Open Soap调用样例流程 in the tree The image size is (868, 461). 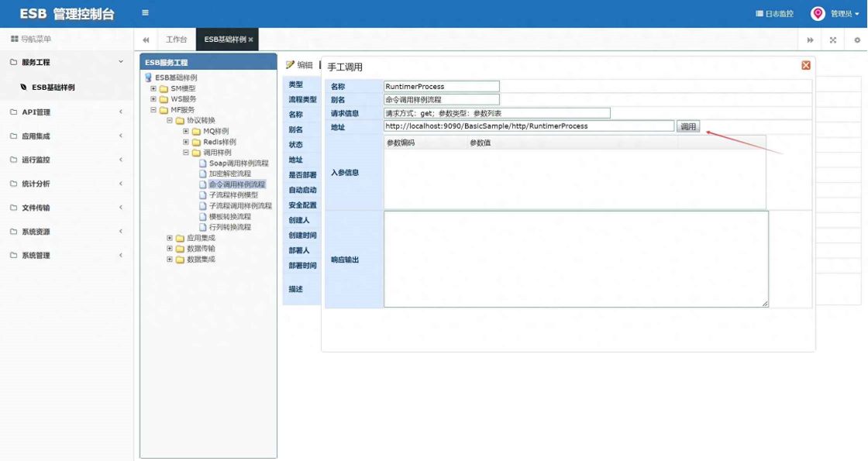point(239,163)
